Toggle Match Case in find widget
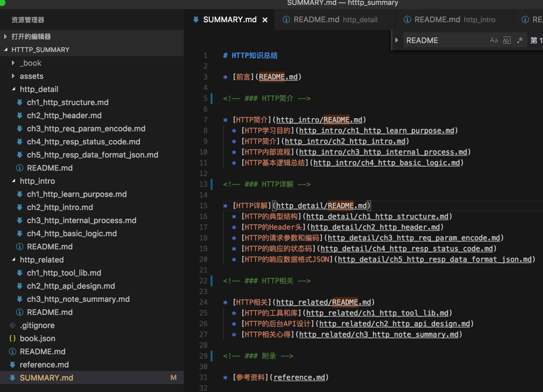The width and height of the screenshot is (543, 392). (x=493, y=41)
